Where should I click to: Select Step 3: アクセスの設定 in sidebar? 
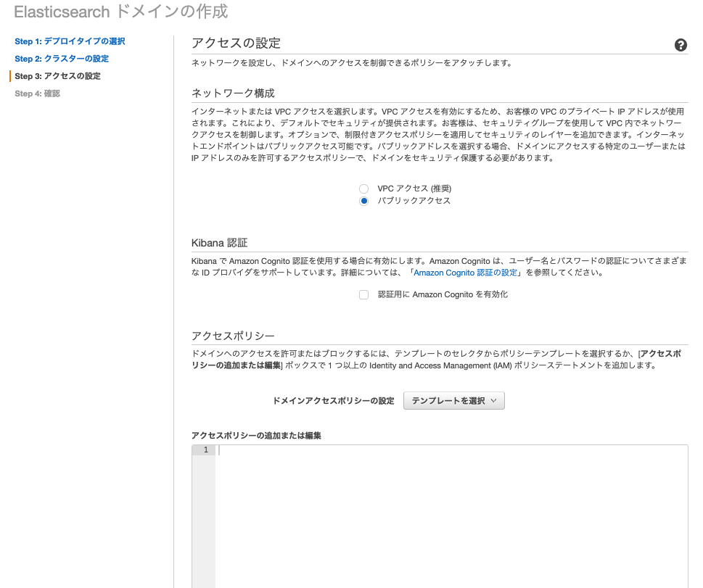58,76
